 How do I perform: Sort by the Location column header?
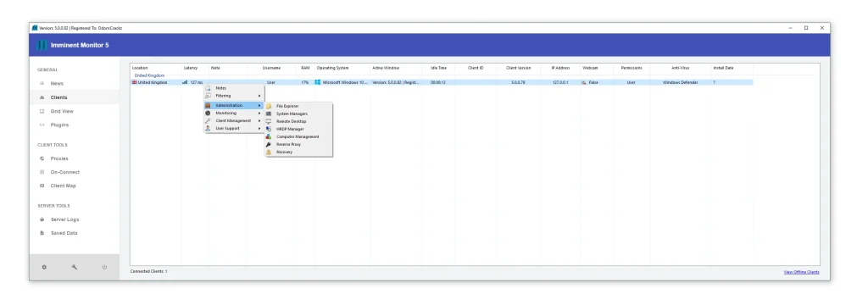click(x=140, y=68)
